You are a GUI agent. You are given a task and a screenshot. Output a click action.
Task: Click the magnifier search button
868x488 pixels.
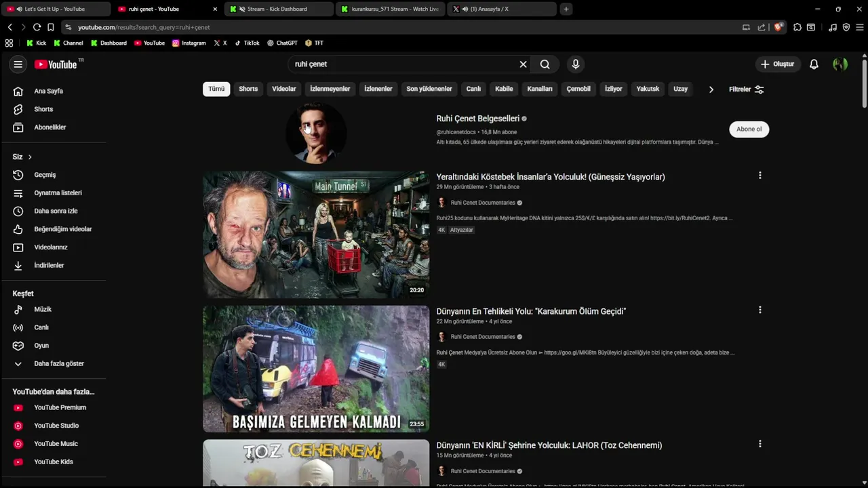tap(545, 64)
